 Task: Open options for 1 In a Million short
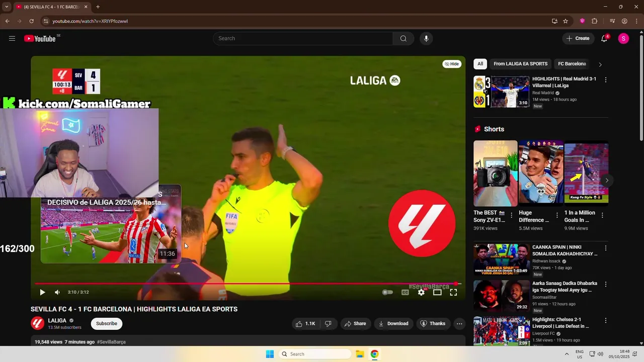[602, 215]
